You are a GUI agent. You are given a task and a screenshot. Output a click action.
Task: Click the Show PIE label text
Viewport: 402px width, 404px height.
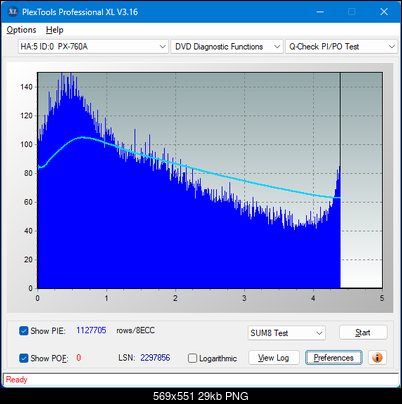point(48,331)
